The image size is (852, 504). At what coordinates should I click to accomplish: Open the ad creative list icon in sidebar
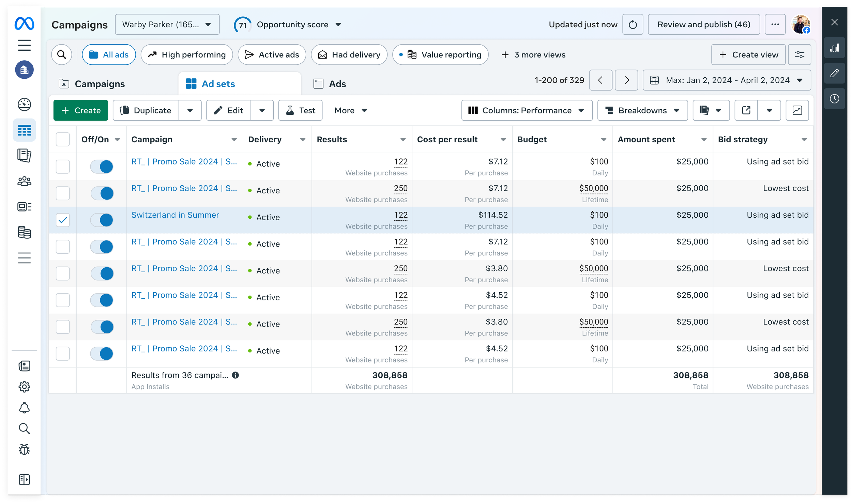click(x=24, y=207)
